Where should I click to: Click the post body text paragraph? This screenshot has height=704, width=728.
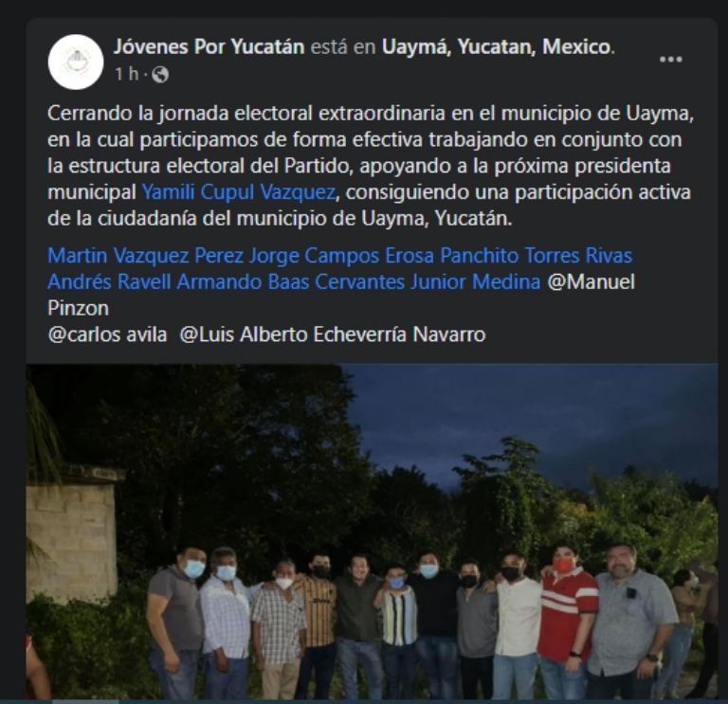pyautogui.click(x=371, y=166)
